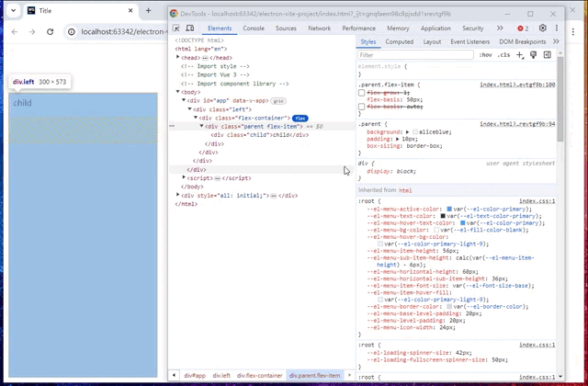This screenshot has width=588, height=386.
Task: Click the aliceblue color swatch
Action: click(x=414, y=132)
